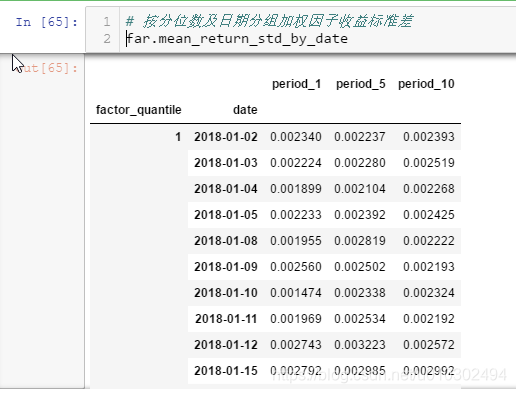Click period_1 value 0.002224
The image size is (516, 393).
pyautogui.click(x=296, y=163)
